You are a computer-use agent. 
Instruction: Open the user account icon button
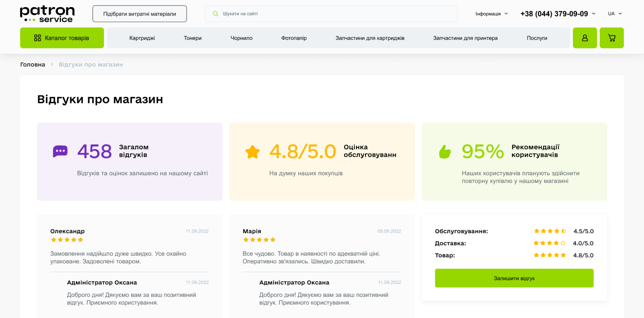585,38
